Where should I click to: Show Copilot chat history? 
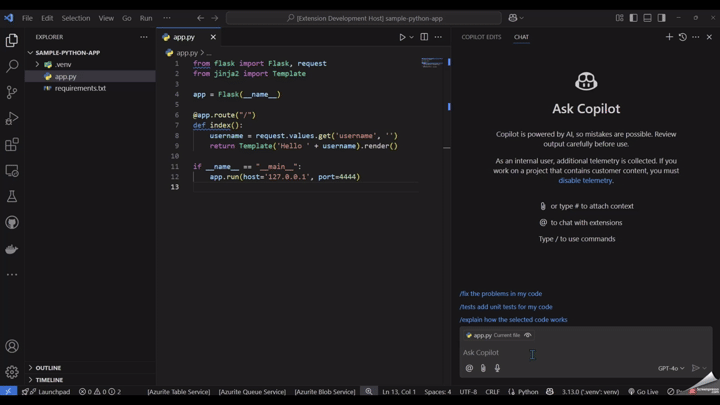pos(683,37)
